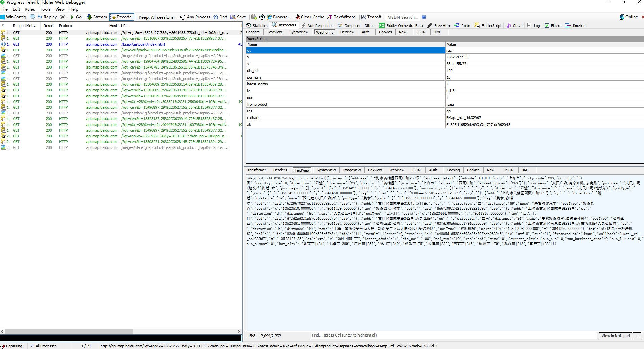The width and height of the screenshot is (644, 349).
Task: Open the Tools menu
Action: click(x=45, y=9)
